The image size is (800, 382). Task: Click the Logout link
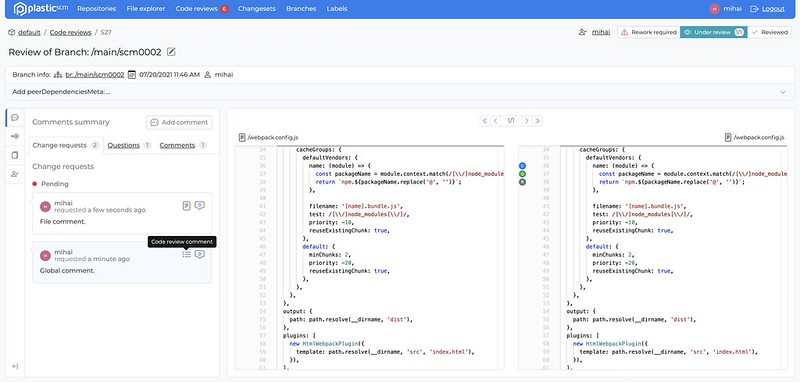point(773,9)
